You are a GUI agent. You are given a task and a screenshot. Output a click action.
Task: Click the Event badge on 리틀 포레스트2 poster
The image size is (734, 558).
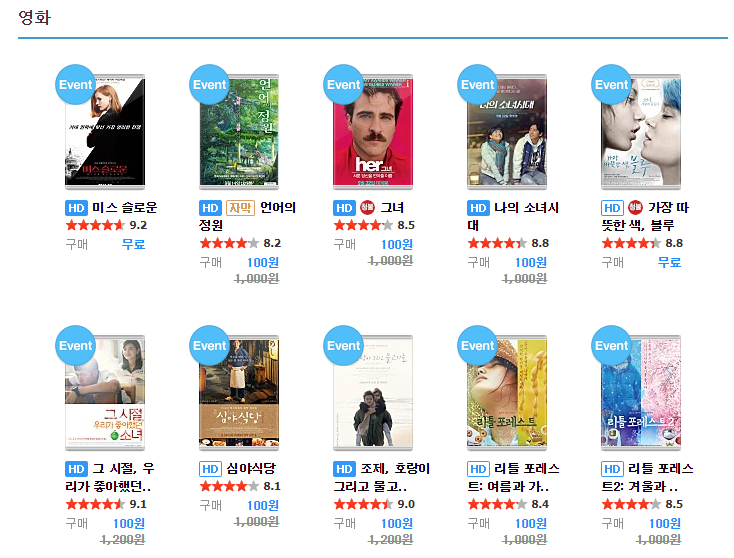coord(611,345)
